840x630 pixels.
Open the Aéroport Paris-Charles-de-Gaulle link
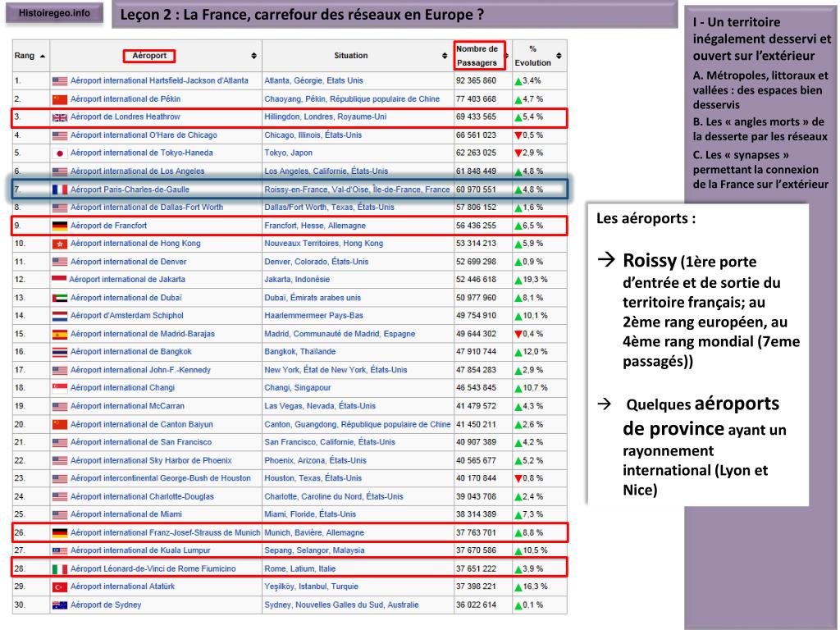pyautogui.click(x=130, y=189)
